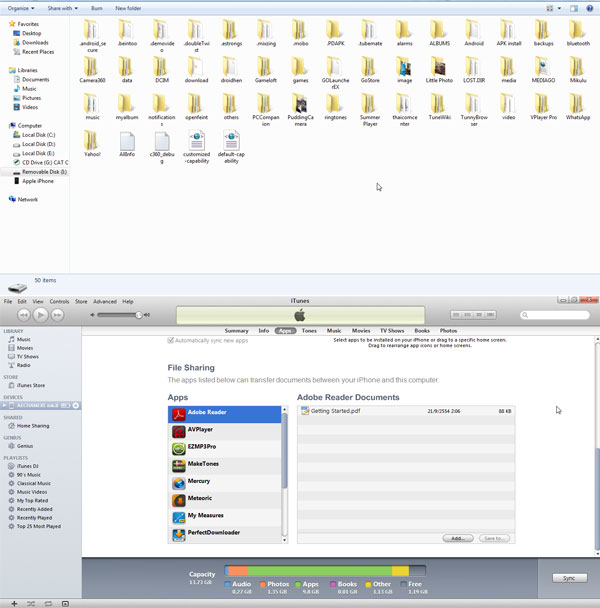Click Burn in Explorer toolbar
This screenshot has width=600, height=608.
pos(97,8)
